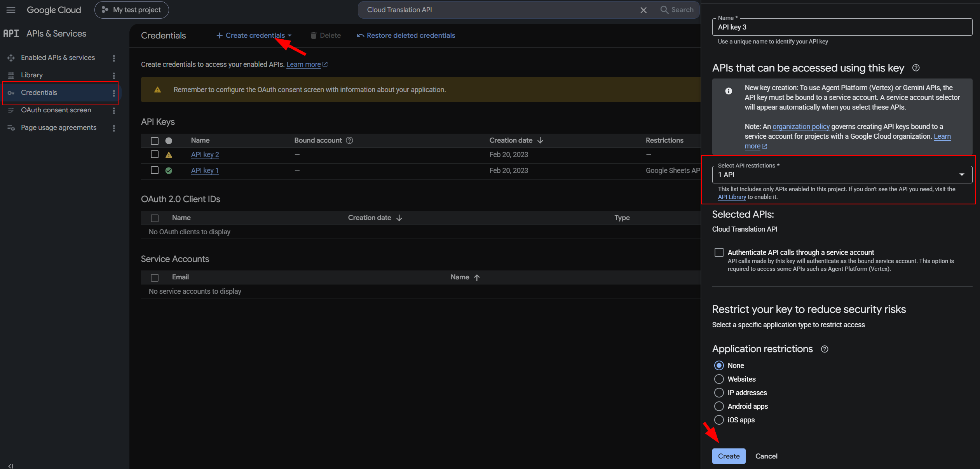The height and width of the screenshot is (469, 980).
Task: Click Google Sheets API restriction cell
Action: 673,170
